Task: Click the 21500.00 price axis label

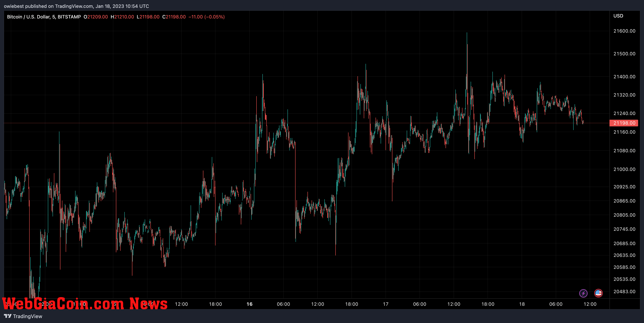Action: tap(624, 54)
